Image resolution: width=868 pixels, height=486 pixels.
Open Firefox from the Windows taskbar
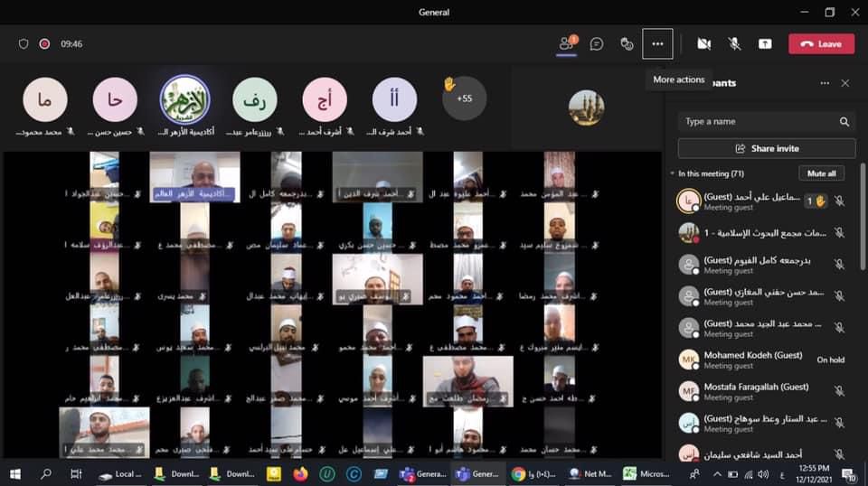(300, 473)
